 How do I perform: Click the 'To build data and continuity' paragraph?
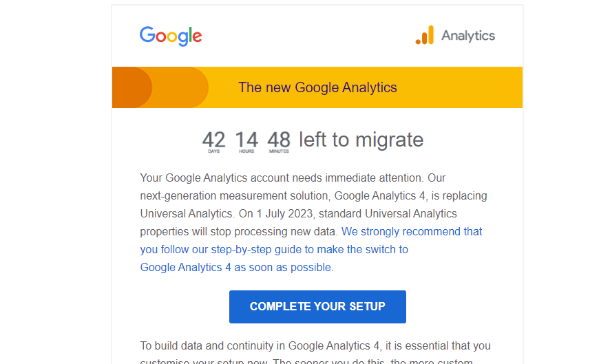coord(315,345)
